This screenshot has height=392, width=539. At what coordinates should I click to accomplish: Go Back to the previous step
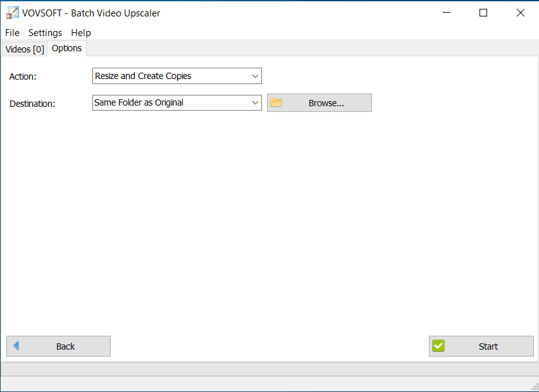[58, 346]
